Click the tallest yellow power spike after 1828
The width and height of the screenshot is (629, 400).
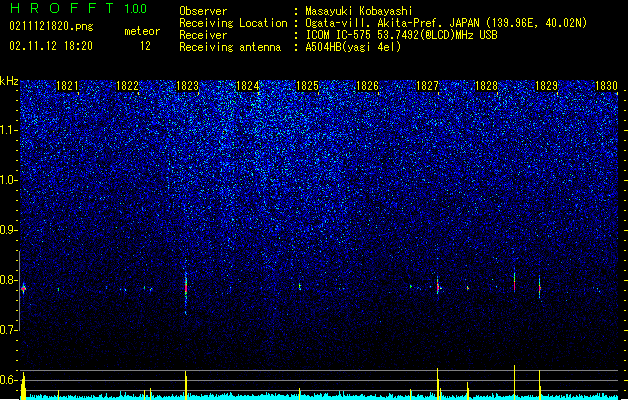pyautogui.click(x=514, y=382)
